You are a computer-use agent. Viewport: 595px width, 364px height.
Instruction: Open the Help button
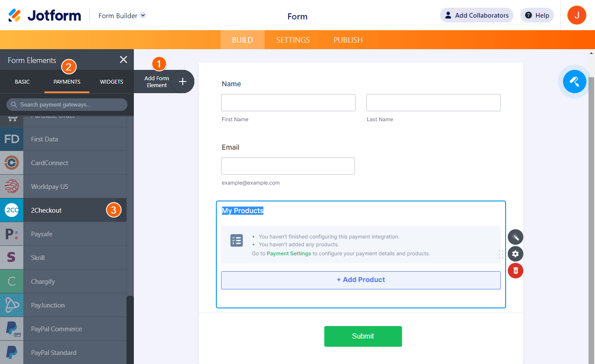click(537, 15)
